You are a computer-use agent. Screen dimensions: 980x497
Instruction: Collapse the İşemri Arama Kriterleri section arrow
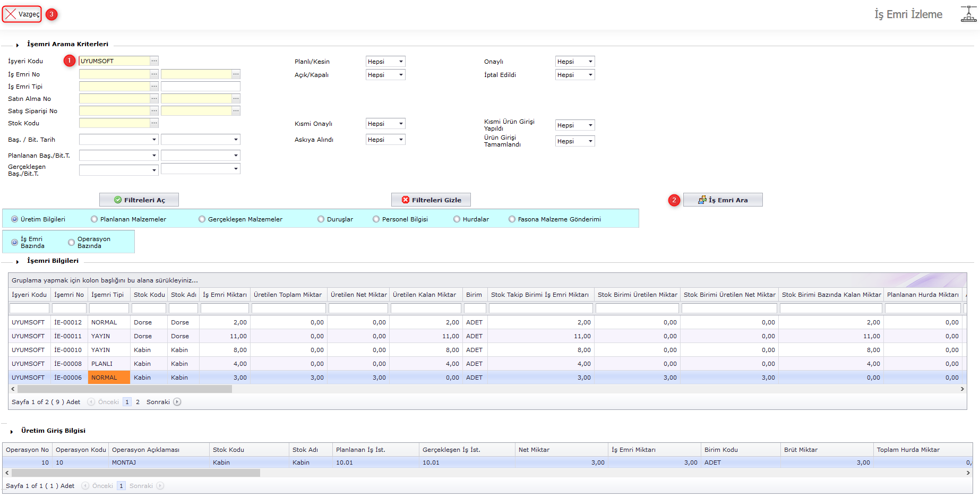pos(18,45)
